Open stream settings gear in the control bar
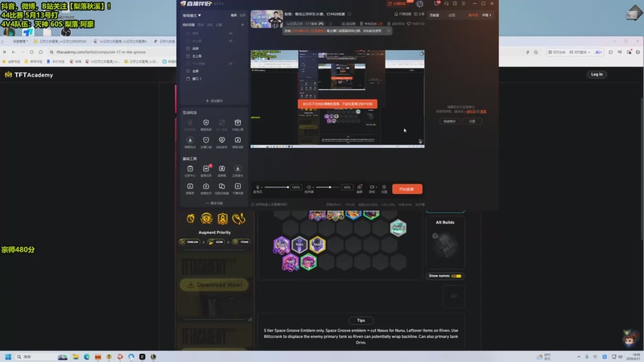 tap(384, 187)
